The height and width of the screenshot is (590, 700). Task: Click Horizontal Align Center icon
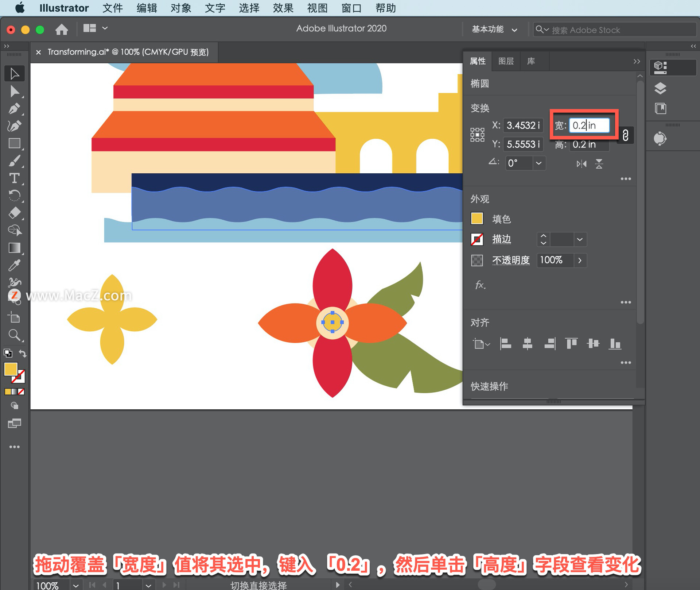(528, 344)
